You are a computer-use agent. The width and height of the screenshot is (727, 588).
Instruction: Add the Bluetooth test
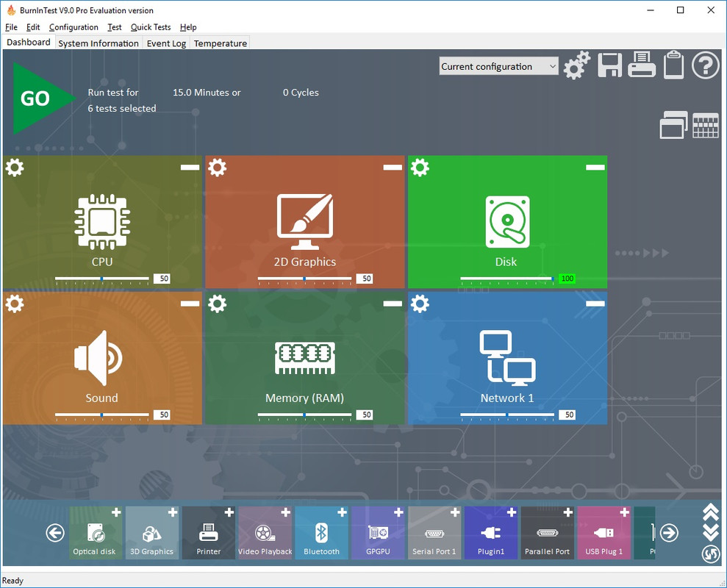342,512
